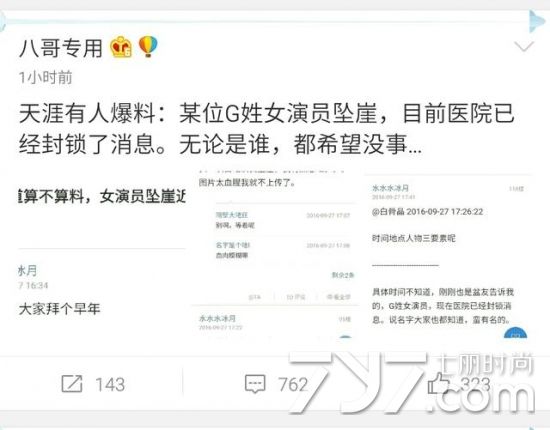The image size is (550, 430).
Task: Click the blue round button in third thumbnail
Action: (x=515, y=333)
